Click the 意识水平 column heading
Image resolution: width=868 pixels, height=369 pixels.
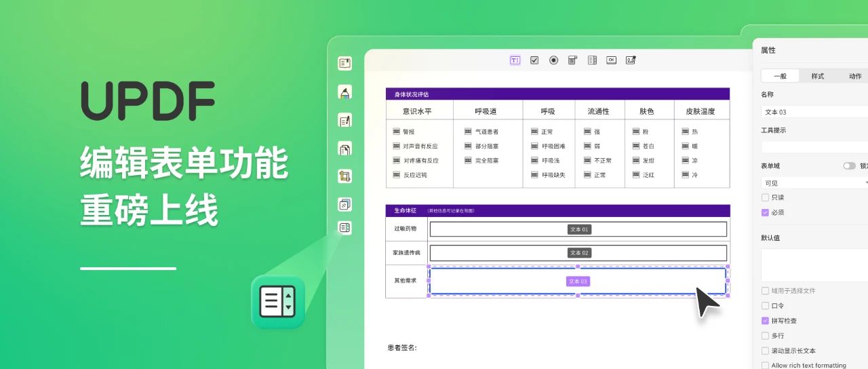click(417, 111)
